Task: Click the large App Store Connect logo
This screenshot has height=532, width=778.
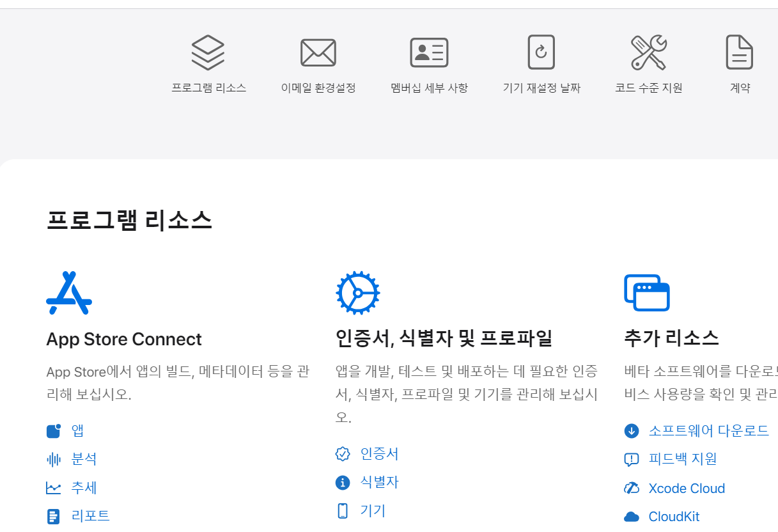Action: click(x=69, y=293)
